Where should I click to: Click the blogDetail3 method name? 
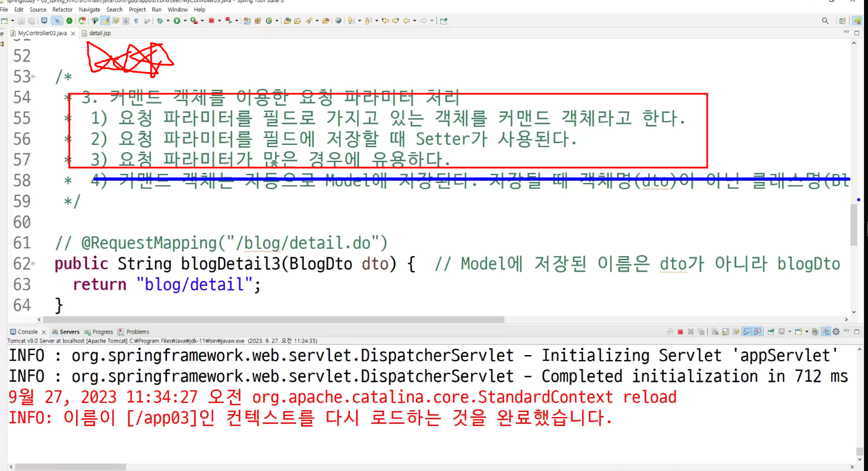(x=231, y=264)
